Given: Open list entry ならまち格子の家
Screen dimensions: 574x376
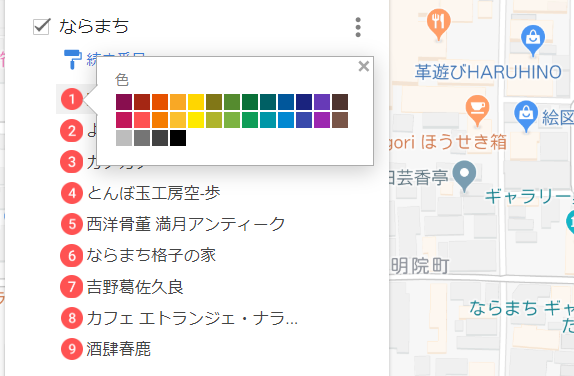Looking at the screenshot, I should pyautogui.click(x=151, y=255).
